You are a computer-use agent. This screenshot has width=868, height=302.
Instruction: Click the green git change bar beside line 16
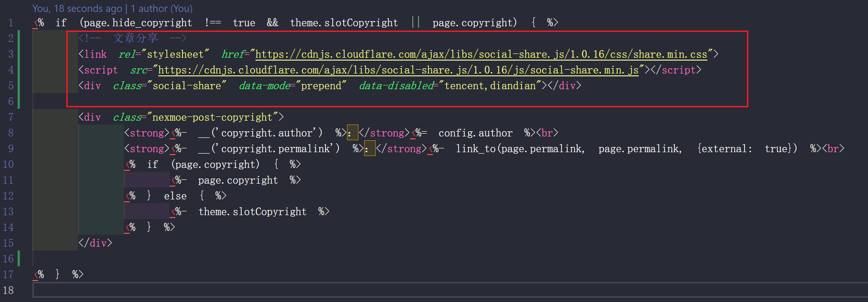(19, 259)
